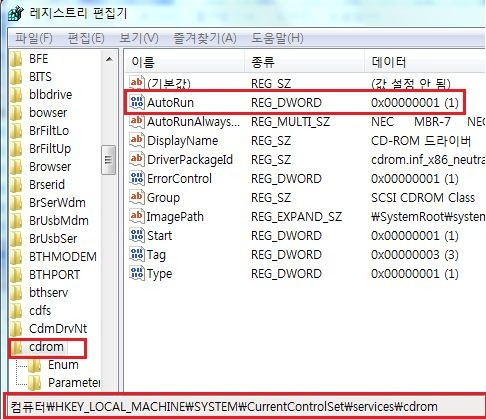Viewport: 486px width, 419px height.
Task: Select the Browser key
Action: 50,167
